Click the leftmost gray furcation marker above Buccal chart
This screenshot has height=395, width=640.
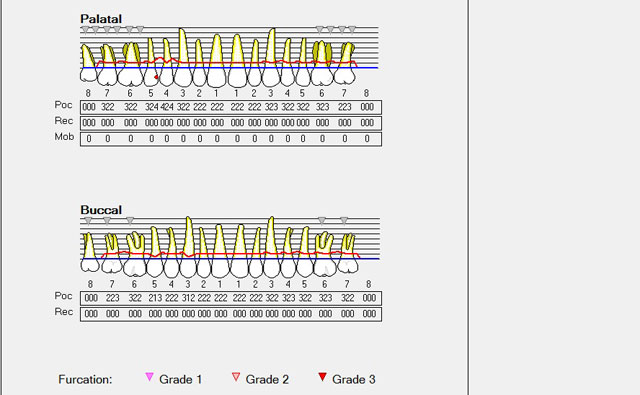pos(88,221)
